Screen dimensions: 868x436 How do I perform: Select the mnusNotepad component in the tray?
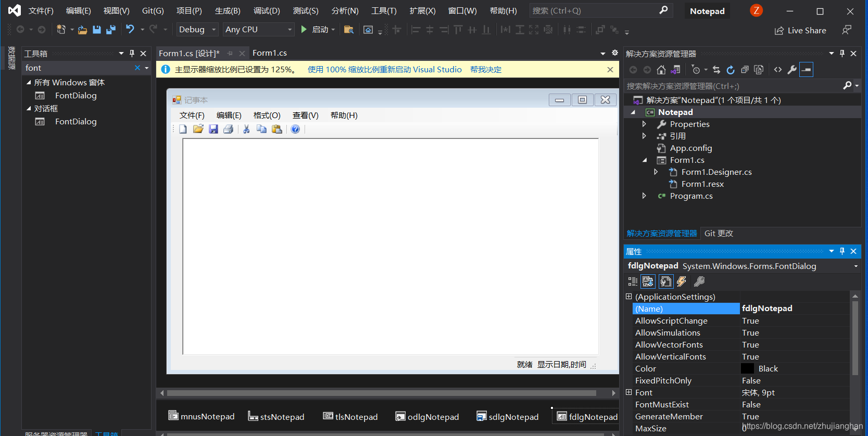[x=202, y=416]
